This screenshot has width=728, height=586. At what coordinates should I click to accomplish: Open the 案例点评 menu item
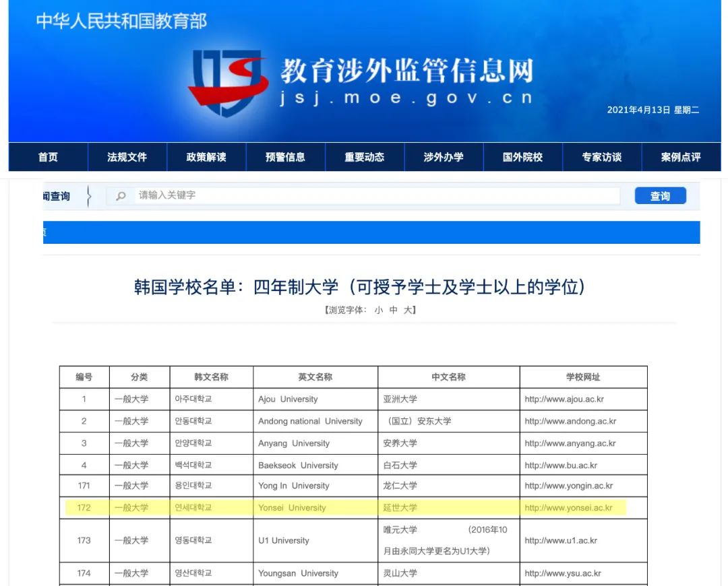tap(681, 157)
